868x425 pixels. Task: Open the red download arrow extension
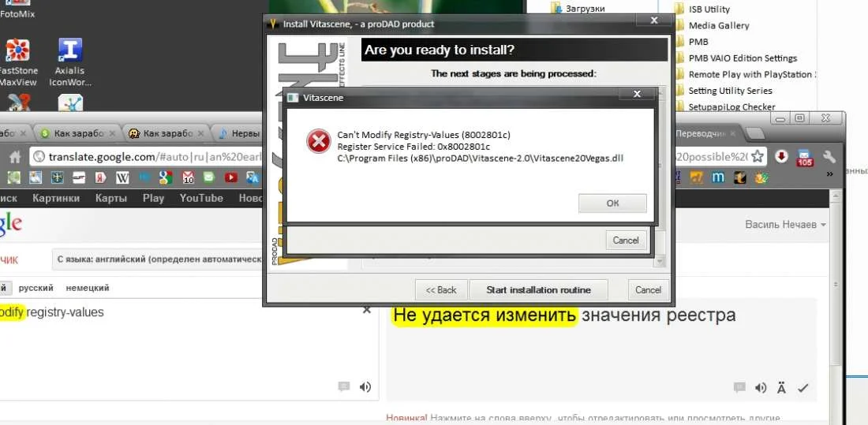pyautogui.click(x=782, y=156)
